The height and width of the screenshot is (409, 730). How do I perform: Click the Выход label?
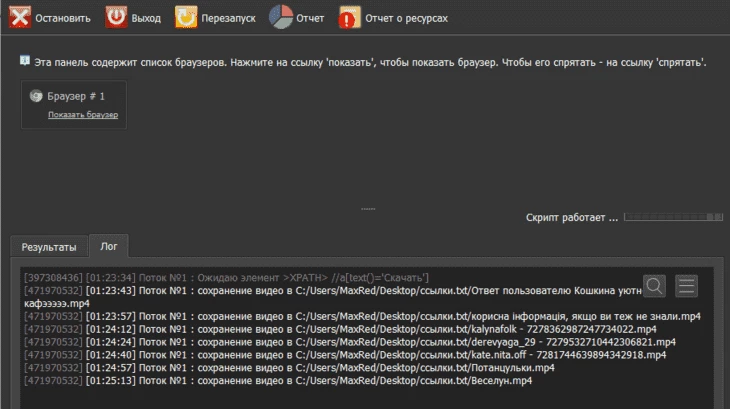146,19
